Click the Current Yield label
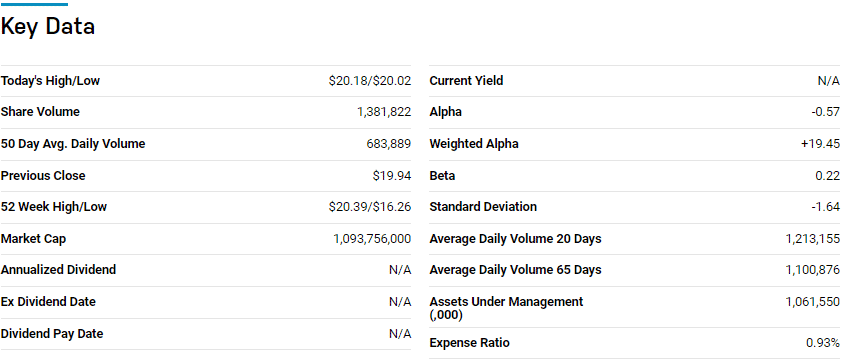846x360 pixels. [466, 81]
